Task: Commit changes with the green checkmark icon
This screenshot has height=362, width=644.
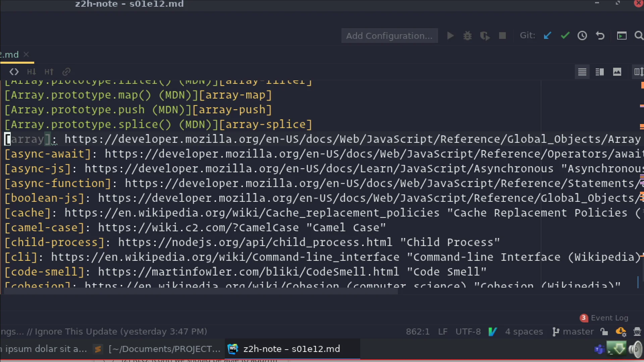Action: click(x=565, y=36)
